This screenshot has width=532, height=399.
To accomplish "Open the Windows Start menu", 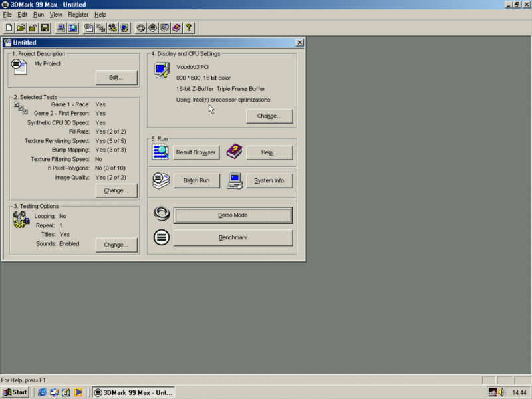I will coord(15,392).
